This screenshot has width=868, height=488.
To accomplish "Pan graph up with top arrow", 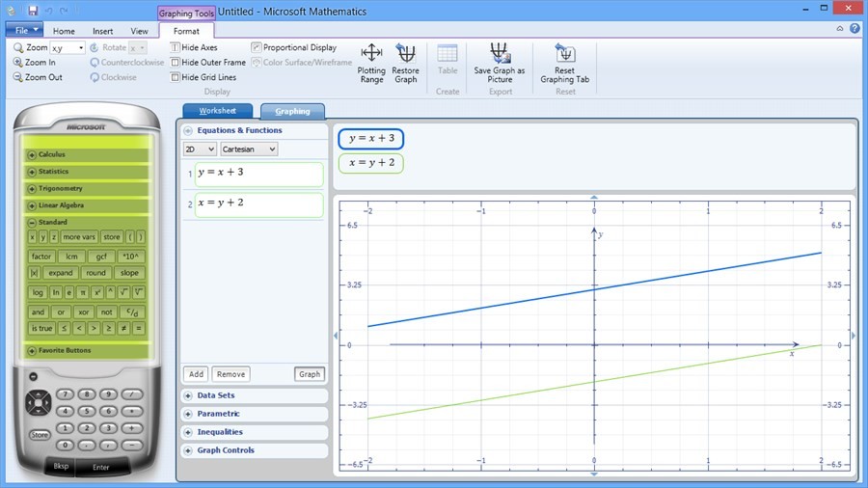I will [594, 197].
